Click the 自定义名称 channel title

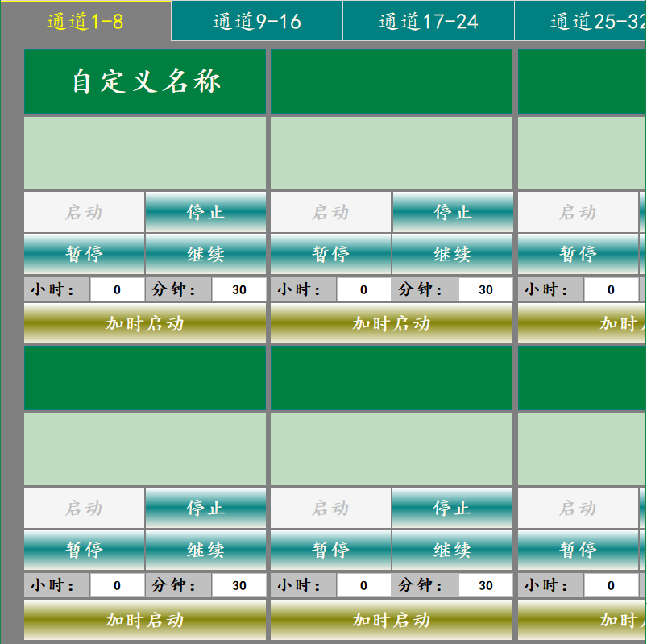tap(145, 81)
